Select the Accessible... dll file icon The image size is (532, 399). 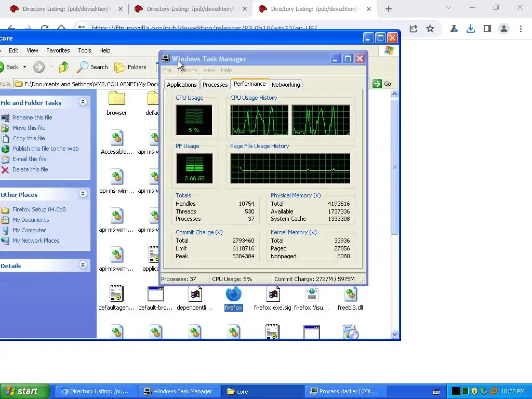pos(117,138)
